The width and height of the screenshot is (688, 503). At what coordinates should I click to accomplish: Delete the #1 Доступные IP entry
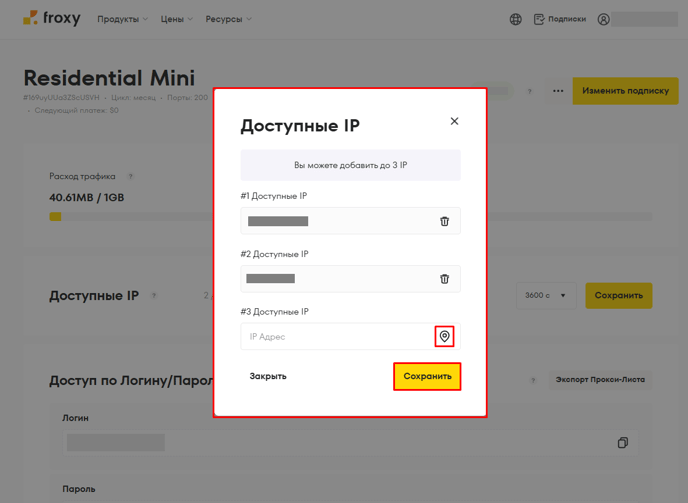pos(444,221)
